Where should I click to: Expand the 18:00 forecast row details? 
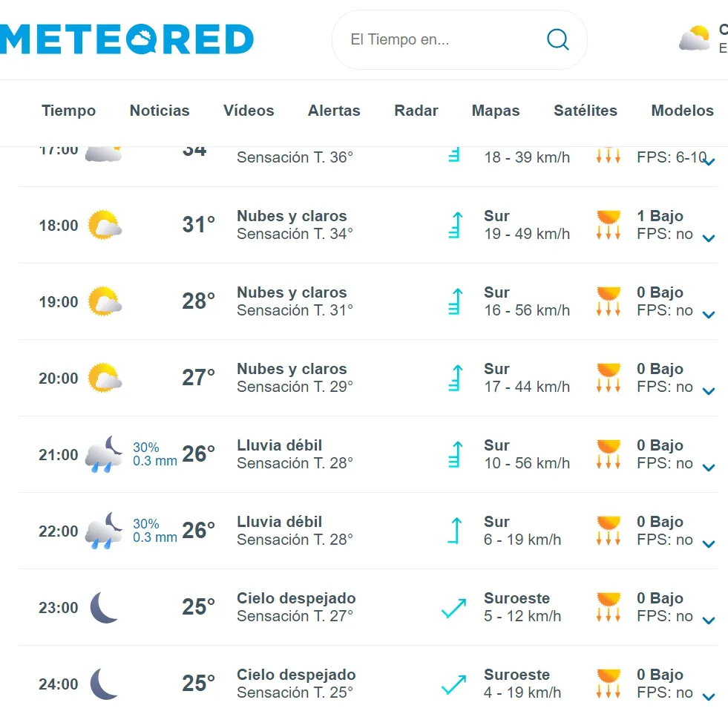coord(709,238)
